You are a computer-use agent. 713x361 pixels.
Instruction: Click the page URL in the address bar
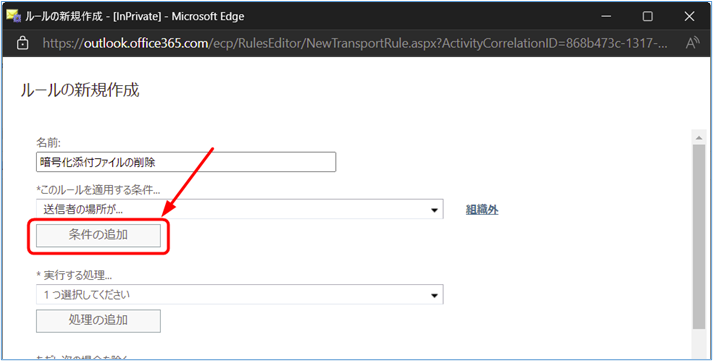tap(356, 43)
